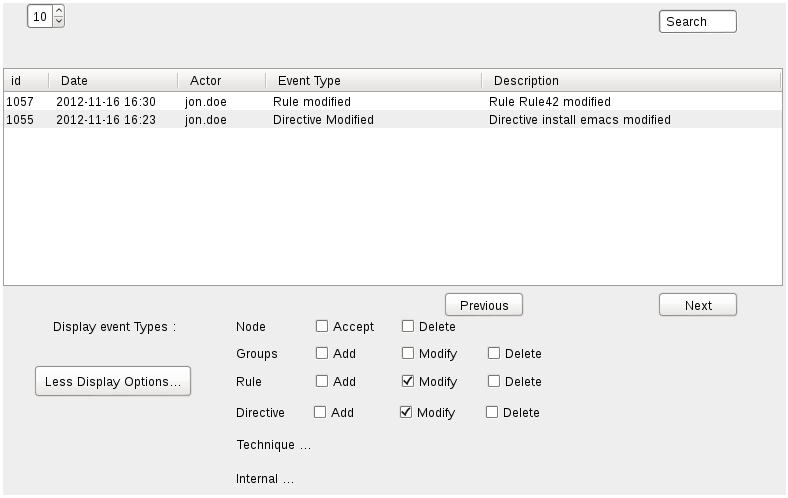Go to the Next page
788x498 pixels.
click(698, 305)
